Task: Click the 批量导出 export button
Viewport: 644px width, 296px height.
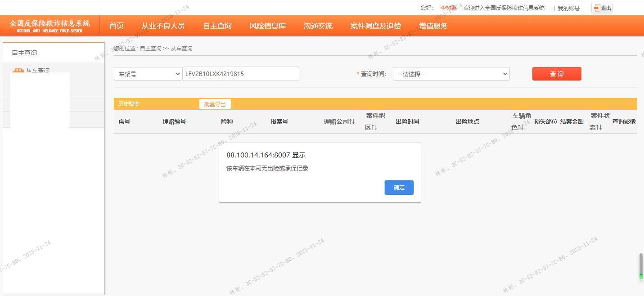Action: pyautogui.click(x=215, y=104)
